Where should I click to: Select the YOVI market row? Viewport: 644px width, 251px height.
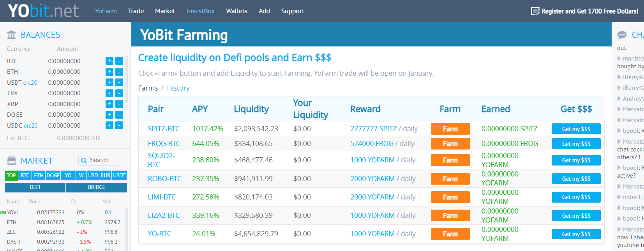click(x=64, y=212)
